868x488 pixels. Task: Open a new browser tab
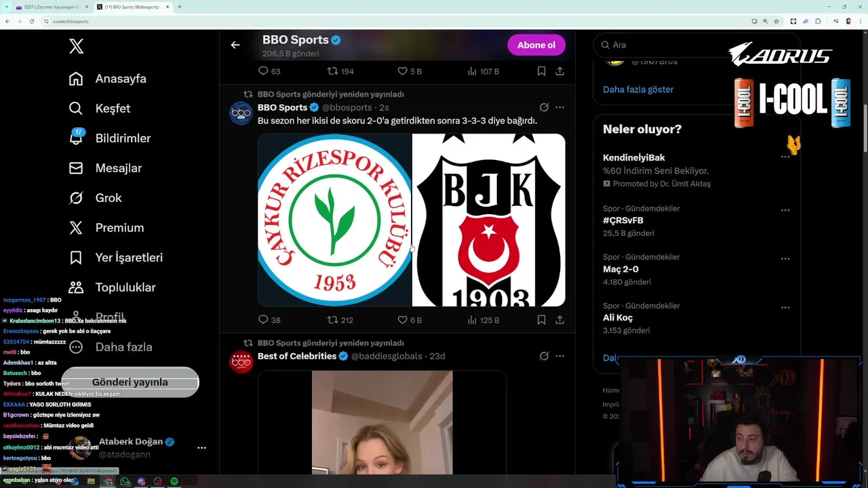coord(179,7)
